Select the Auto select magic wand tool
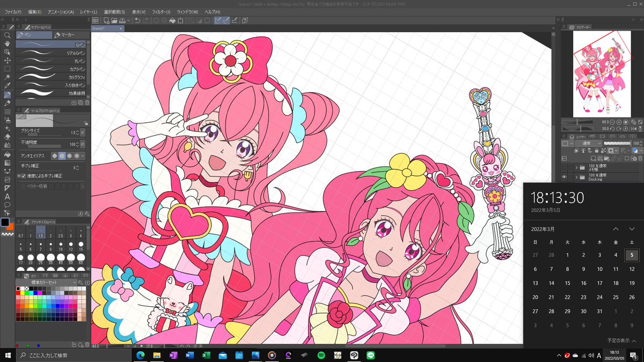 [7, 78]
